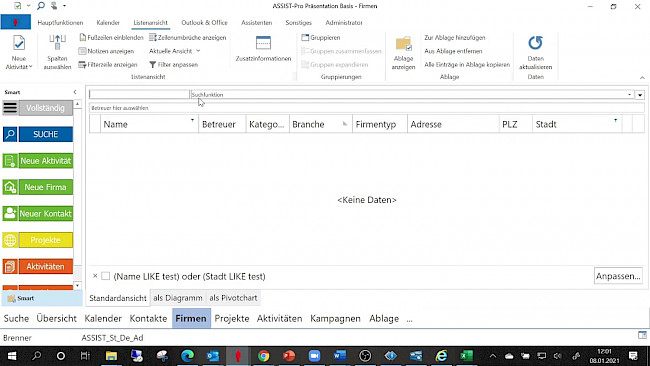This screenshot has height=366, width=650.
Task: Open the Assistenten ribbon tab
Action: (x=257, y=23)
